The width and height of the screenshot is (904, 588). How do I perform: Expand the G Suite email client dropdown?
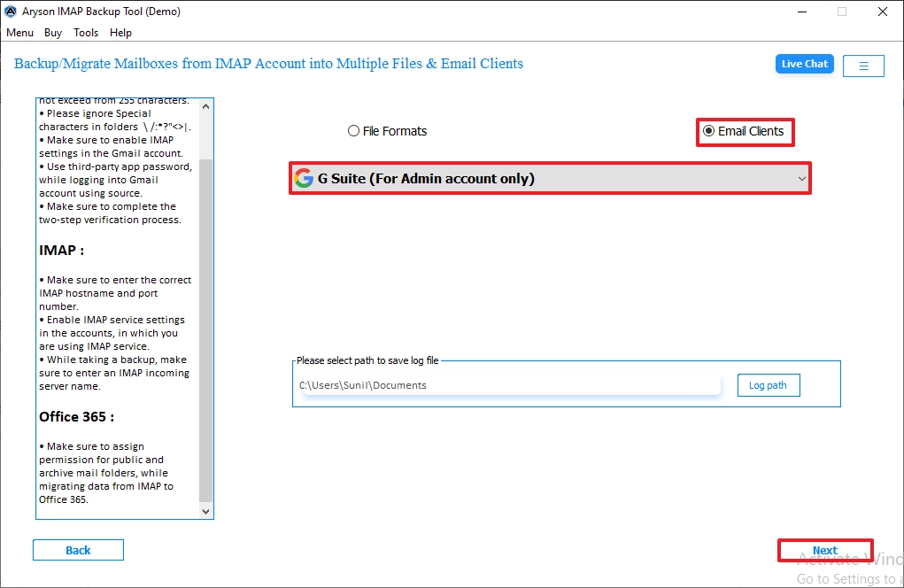click(550, 179)
